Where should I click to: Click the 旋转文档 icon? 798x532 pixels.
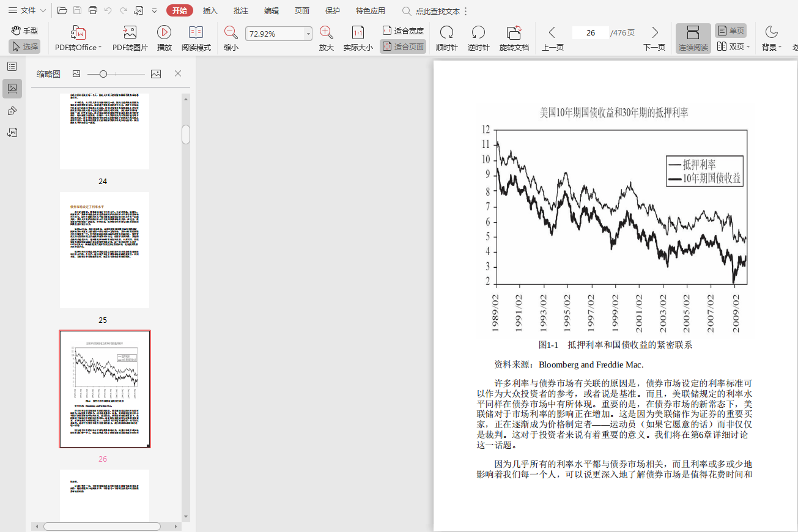click(514, 33)
